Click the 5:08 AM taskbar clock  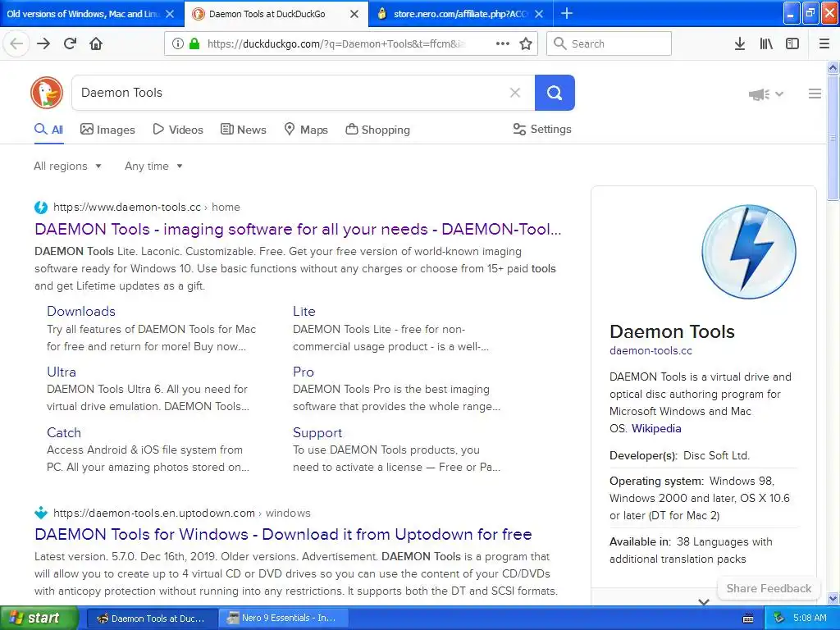[810, 618]
